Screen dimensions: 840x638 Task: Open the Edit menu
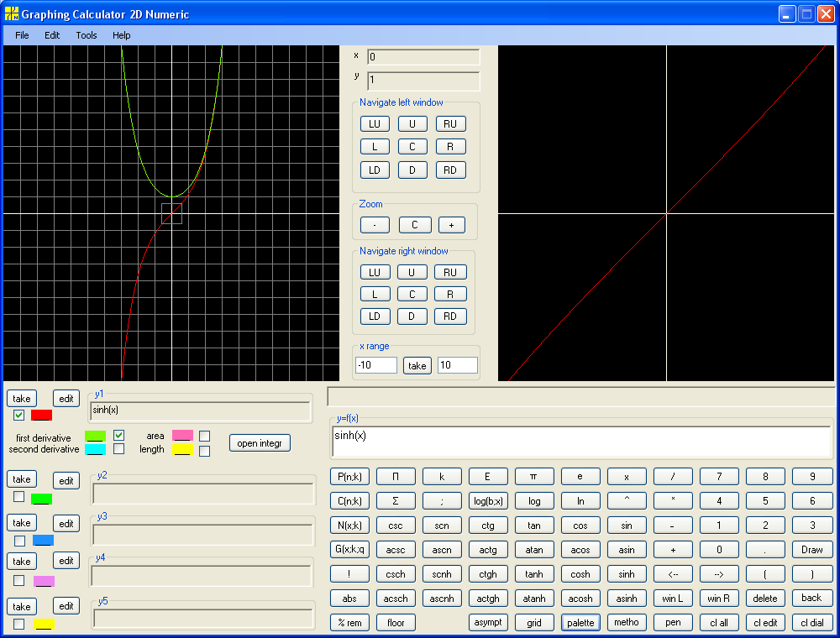(x=52, y=35)
